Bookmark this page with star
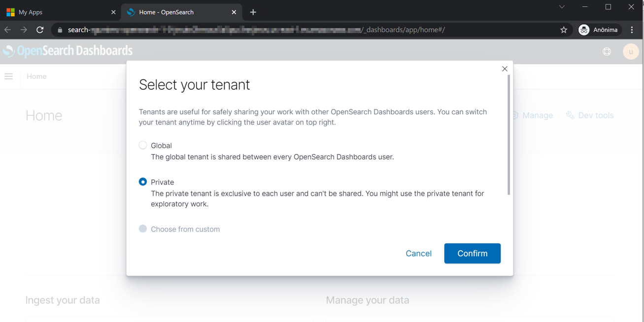 [564, 30]
